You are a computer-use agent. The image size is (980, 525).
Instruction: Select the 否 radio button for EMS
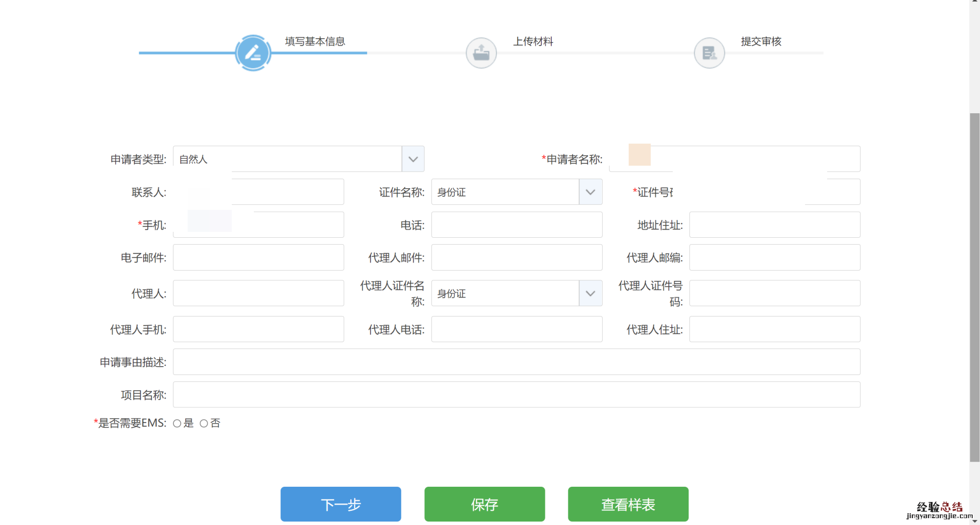(204, 424)
